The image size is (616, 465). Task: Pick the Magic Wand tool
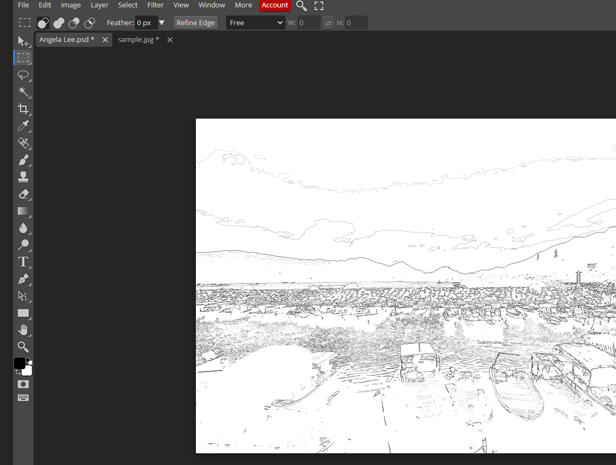[23, 92]
